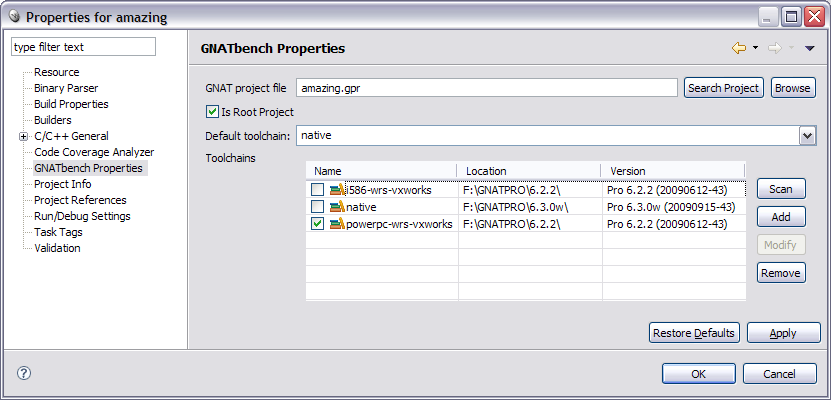The image size is (831, 400).
Task: Open the Build Properties page
Action: click(71, 104)
